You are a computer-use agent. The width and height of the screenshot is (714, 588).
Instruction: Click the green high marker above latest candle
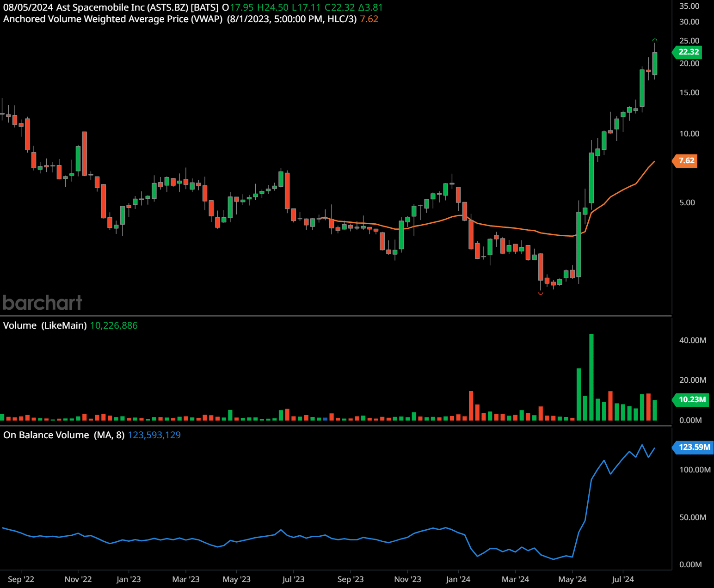point(655,40)
